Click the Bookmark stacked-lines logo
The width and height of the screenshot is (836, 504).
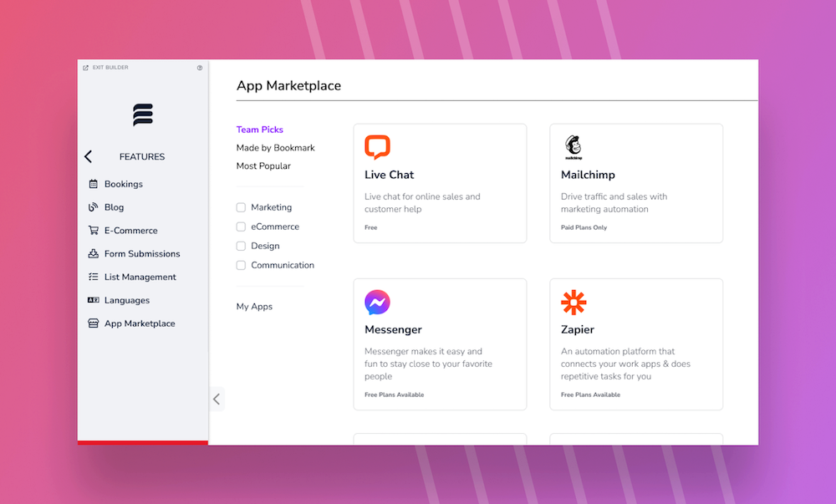[143, 115]
